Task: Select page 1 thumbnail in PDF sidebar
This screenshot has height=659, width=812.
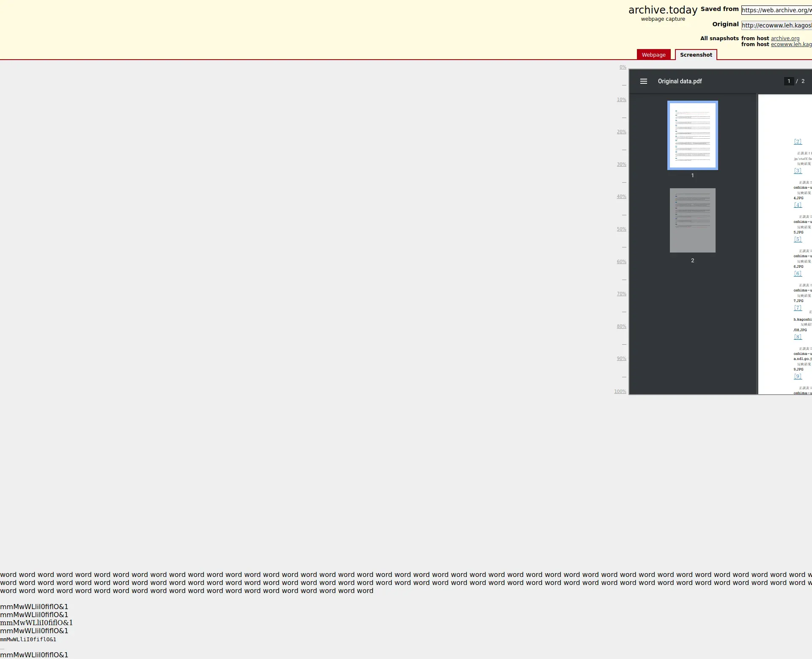Action: coord(692,135)
